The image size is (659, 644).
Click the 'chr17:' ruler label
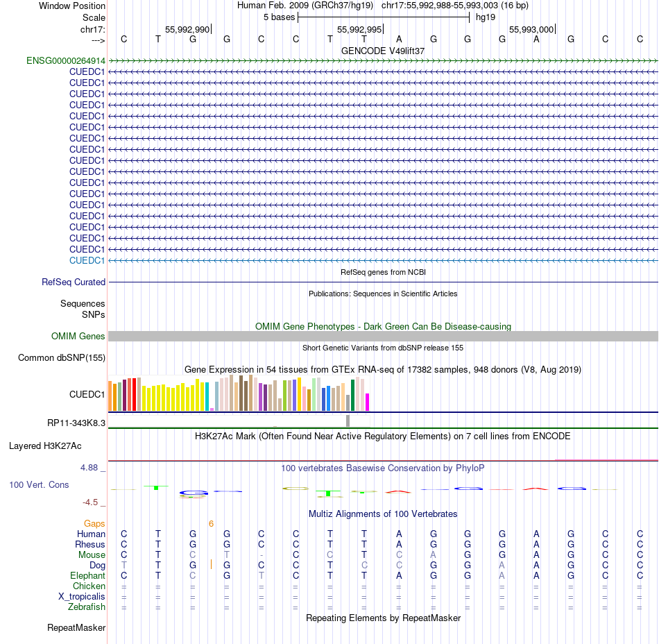pyautogui.click(x=92, y=29)
